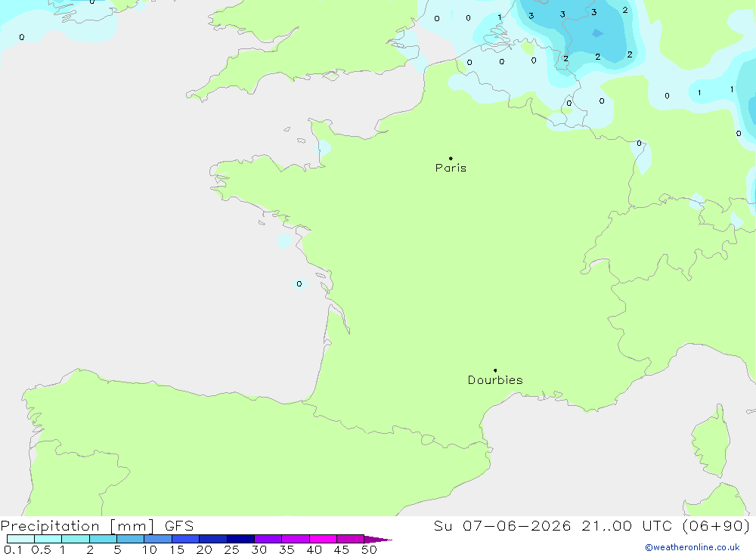This screenshot has height=554, width=756.
Task: Click the legend label 0.1
Action: pos(13,549)
